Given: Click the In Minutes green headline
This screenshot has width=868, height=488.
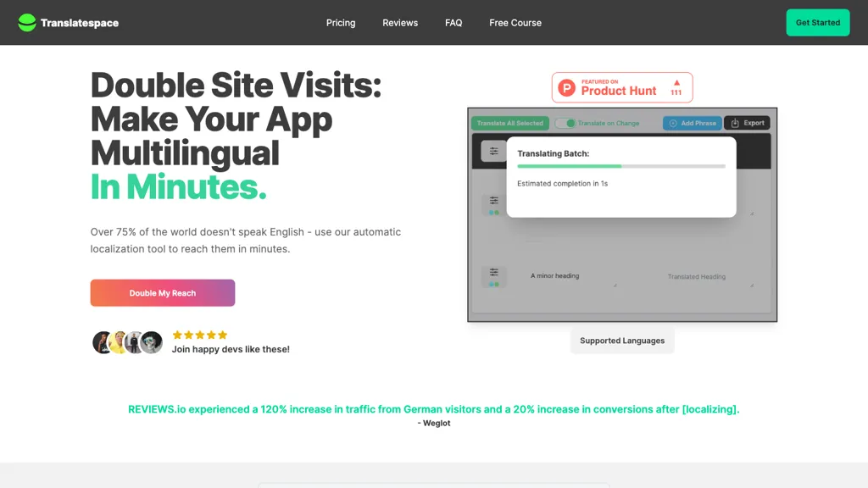Looking at the screenshot, I should click(x=178, y=187).
